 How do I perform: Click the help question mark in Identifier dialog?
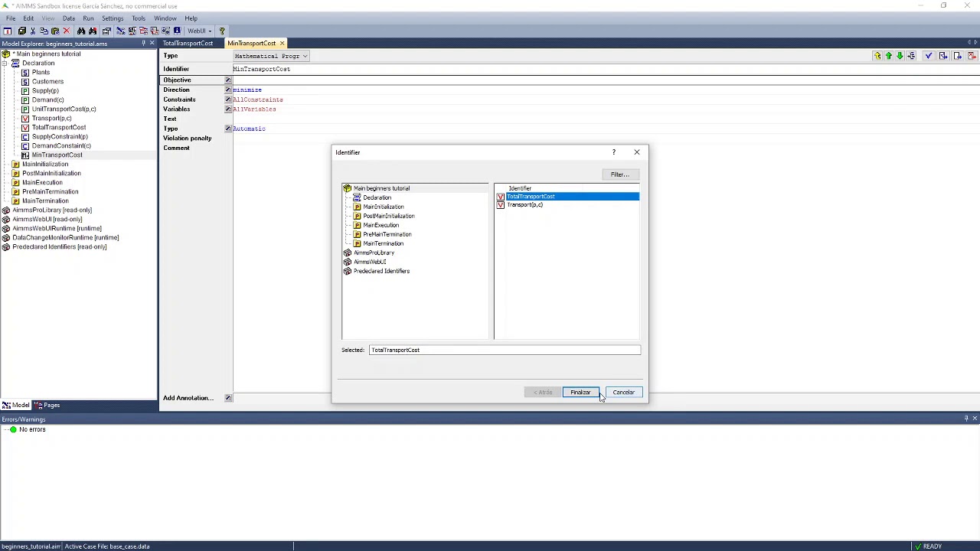613,152
